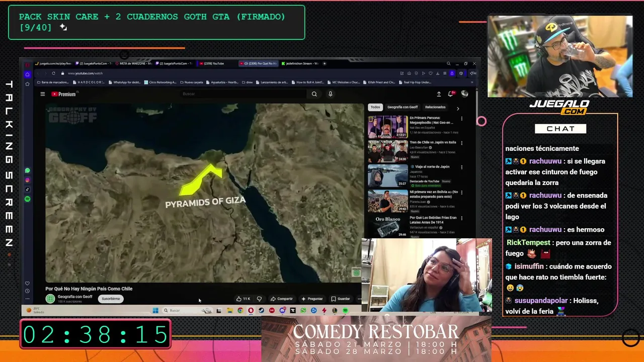
Task: Open options menu for Viaje al norte de Japón
Action: [462, 167]
